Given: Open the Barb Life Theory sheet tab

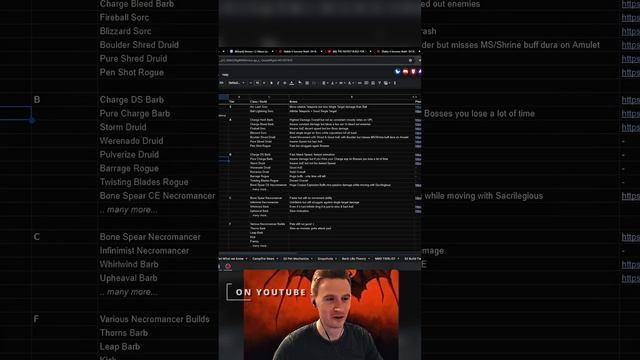Looking at the screenshot, I should tap(354, 259).
